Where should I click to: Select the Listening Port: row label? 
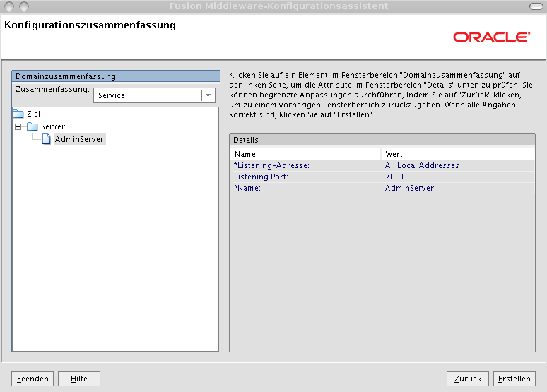[261, 177]
